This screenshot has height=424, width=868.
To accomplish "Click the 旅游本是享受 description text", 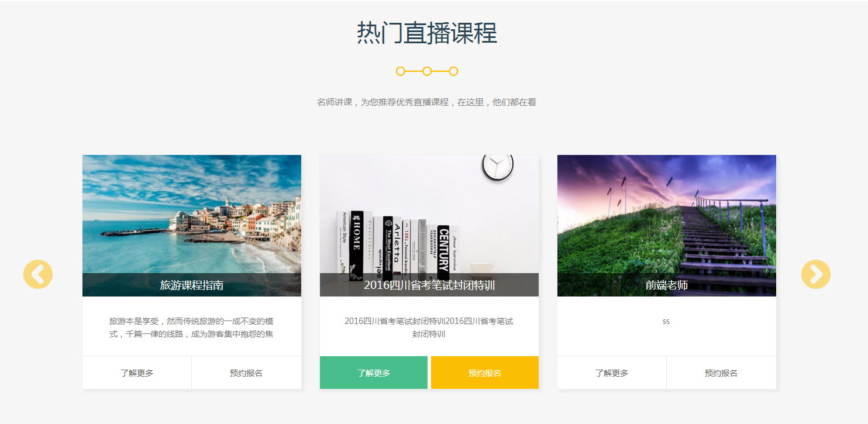I will [x=191, y=328].
